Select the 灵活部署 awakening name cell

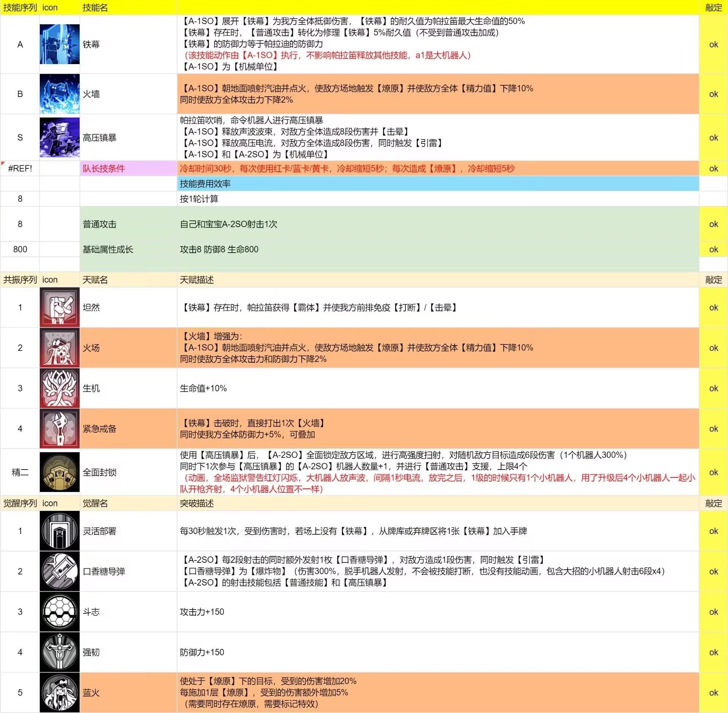[x=128, y=531]
